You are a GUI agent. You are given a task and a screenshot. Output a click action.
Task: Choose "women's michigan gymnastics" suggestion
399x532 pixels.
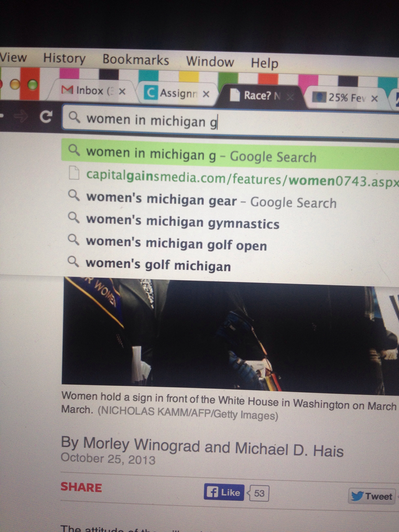(x=183, y=222)
